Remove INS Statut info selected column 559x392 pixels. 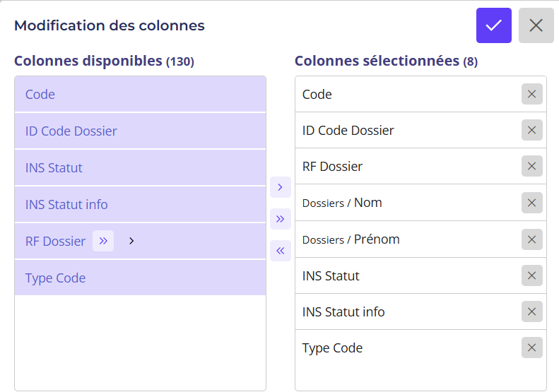point(531,311)
